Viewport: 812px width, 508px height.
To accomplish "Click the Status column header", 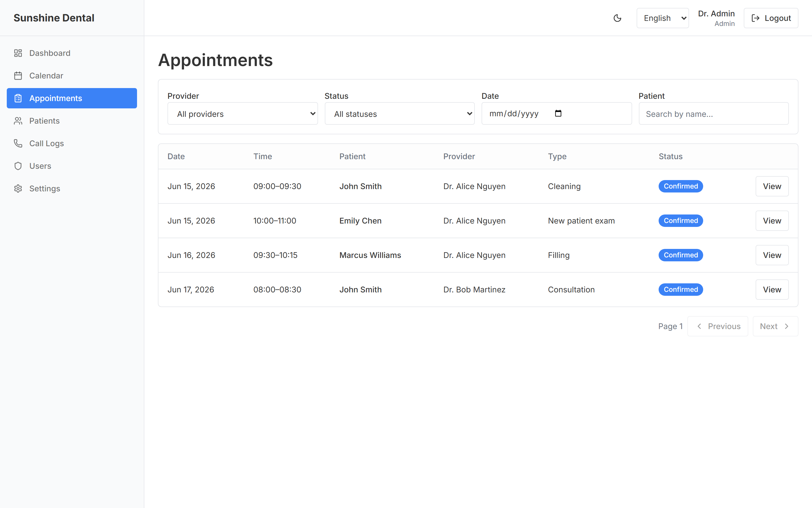I will [670, 156].
